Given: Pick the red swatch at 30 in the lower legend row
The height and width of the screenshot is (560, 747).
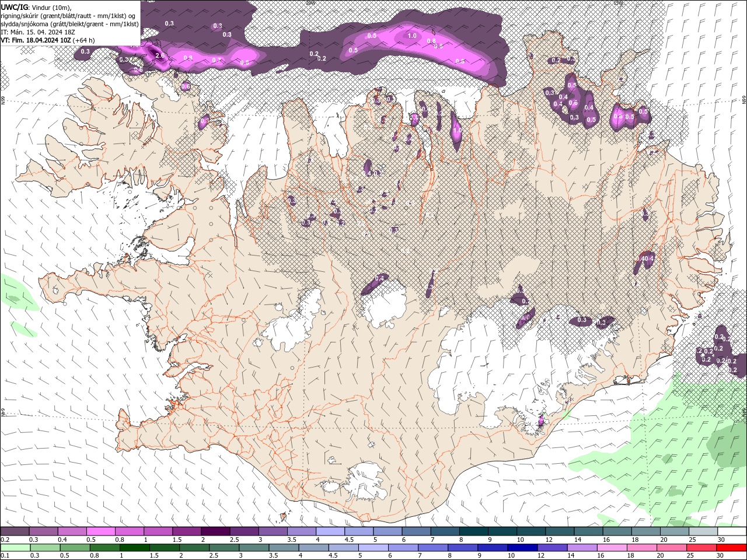Looking at the screenshot, I should (732, 548).
